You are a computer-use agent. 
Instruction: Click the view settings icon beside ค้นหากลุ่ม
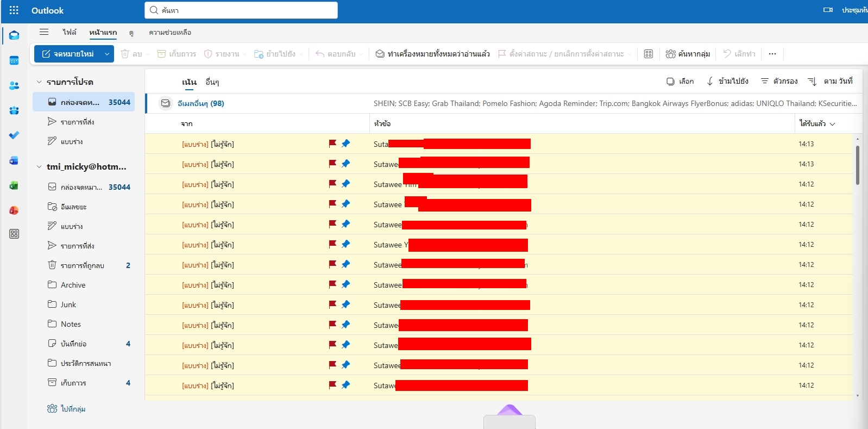[x=648, y=54]
